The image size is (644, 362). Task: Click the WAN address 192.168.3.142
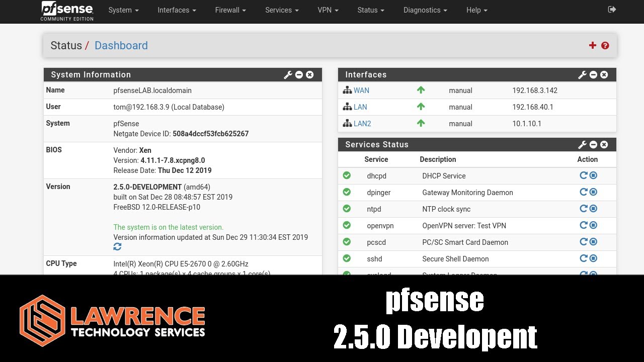tap(535, 90)
